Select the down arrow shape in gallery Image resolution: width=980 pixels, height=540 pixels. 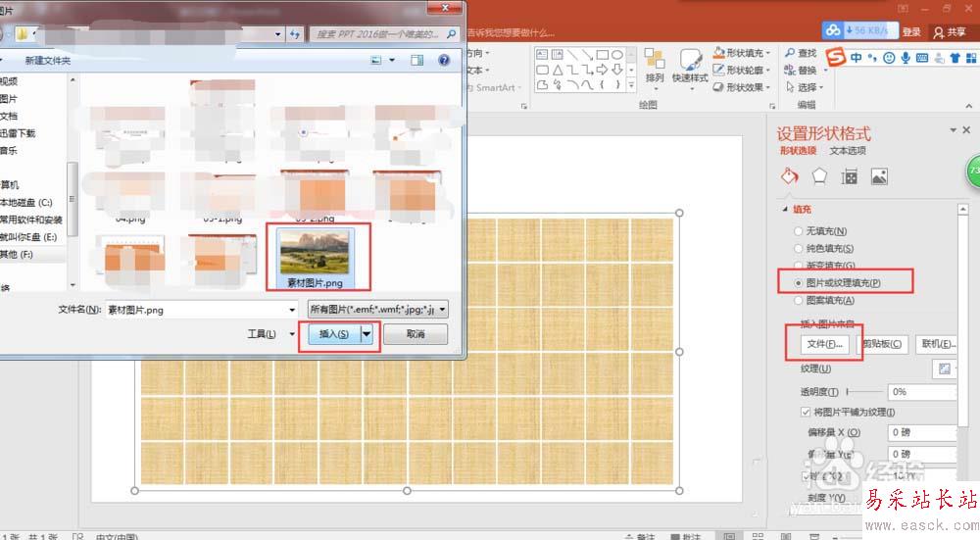[616, 70]
